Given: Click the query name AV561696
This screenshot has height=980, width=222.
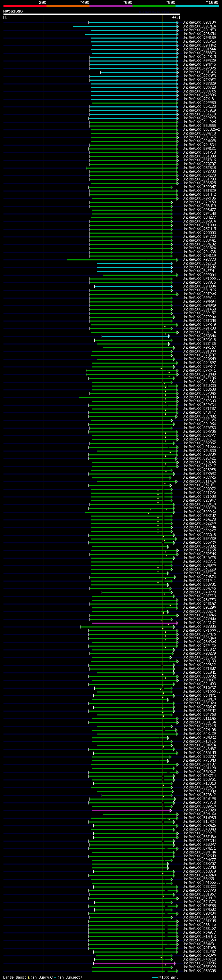Looking at the screenshot, I should point(13,11).
